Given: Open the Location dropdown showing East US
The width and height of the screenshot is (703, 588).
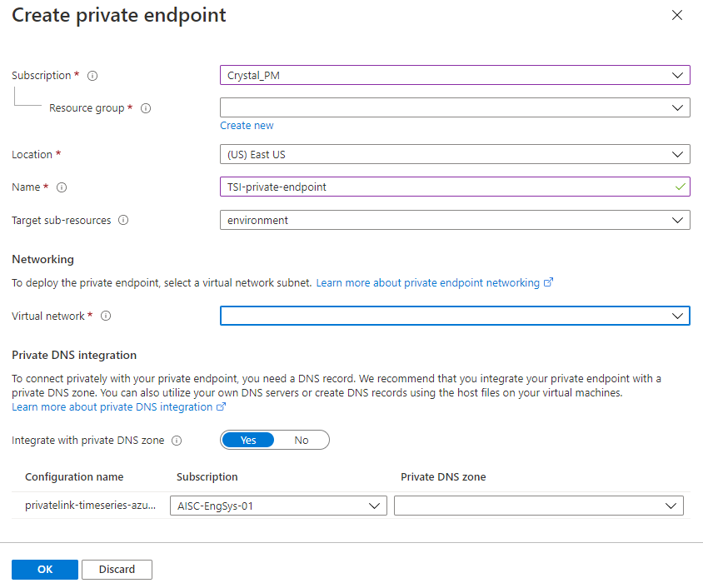Looking at the screenshot, I should (455, 155).
